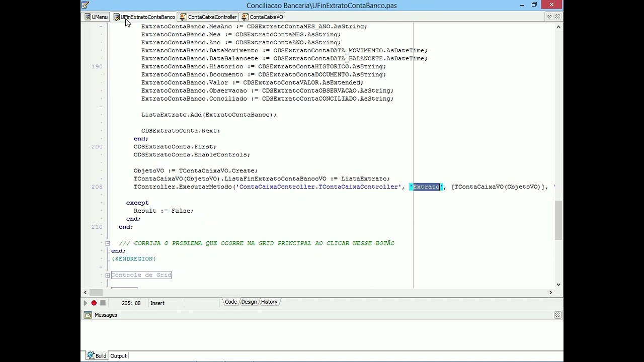This screenshot has height=362, width=644.
Task: Expand the Controle de Grid region
Action: tap(107, 275)
